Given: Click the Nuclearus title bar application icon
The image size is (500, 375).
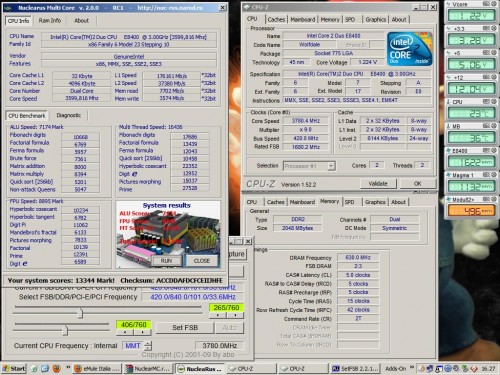Looking at the screenshot, I should tap(8, 8).
